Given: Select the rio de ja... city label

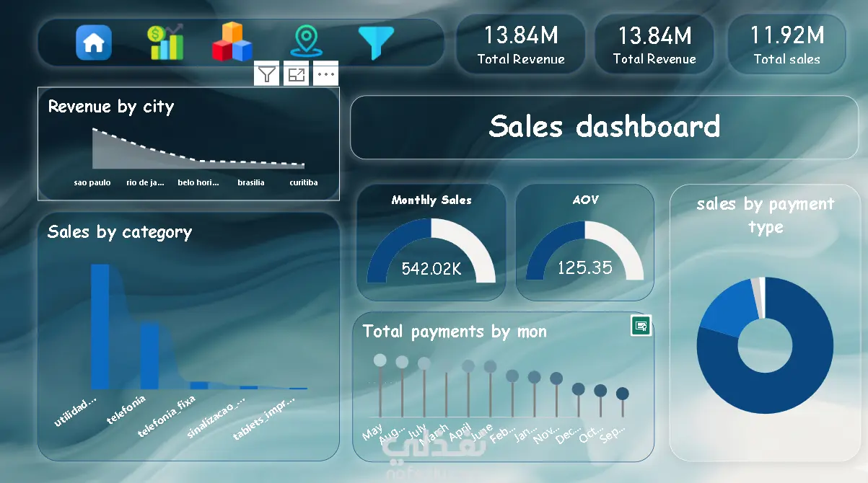Looking at the screenshot, I should click(145, 182).
